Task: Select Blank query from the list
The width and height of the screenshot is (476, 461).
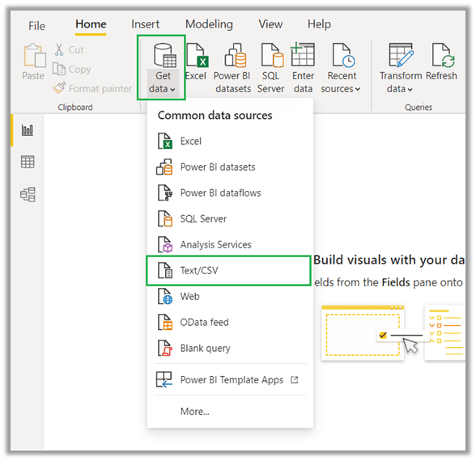Action: [230, 348]
